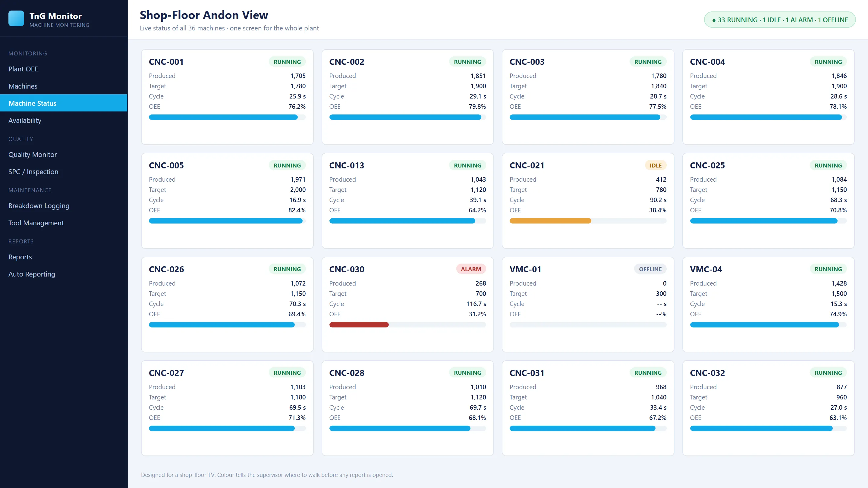Go to Tool Management
Screen dimensions: 868x488
click(x=64, y=223)
